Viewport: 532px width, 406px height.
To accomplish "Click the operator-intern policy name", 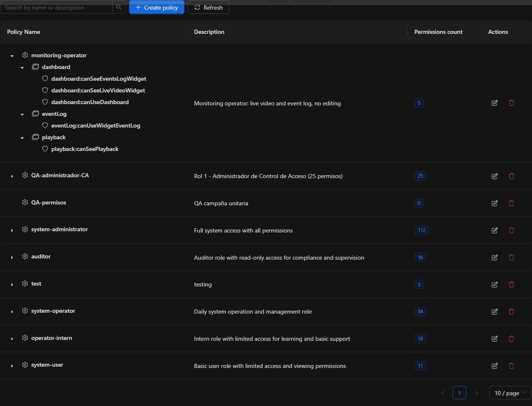I will (x=51, y=338).
